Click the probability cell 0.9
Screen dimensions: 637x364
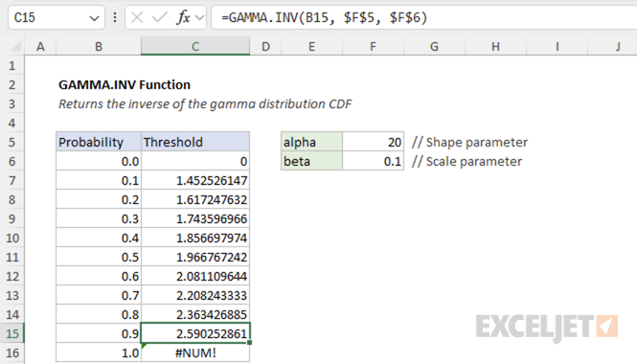pyautogui.click(x=99, y=333)
